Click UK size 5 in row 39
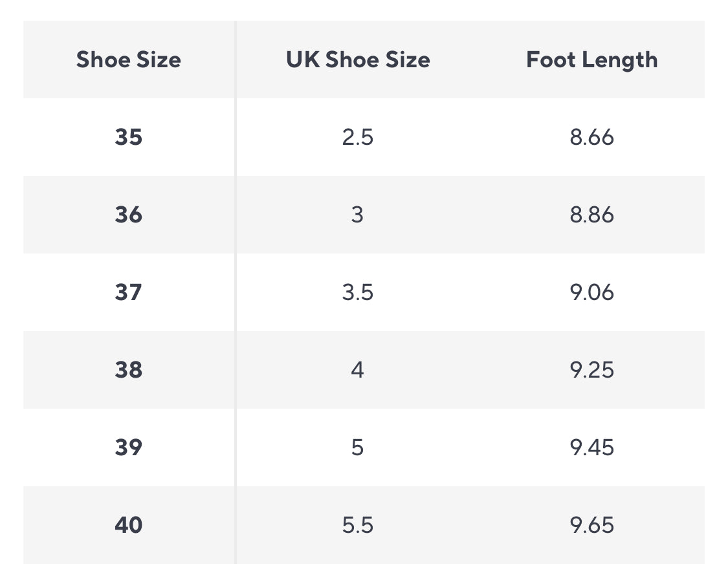This screenshot has width=728, height=571. (358, 447)
